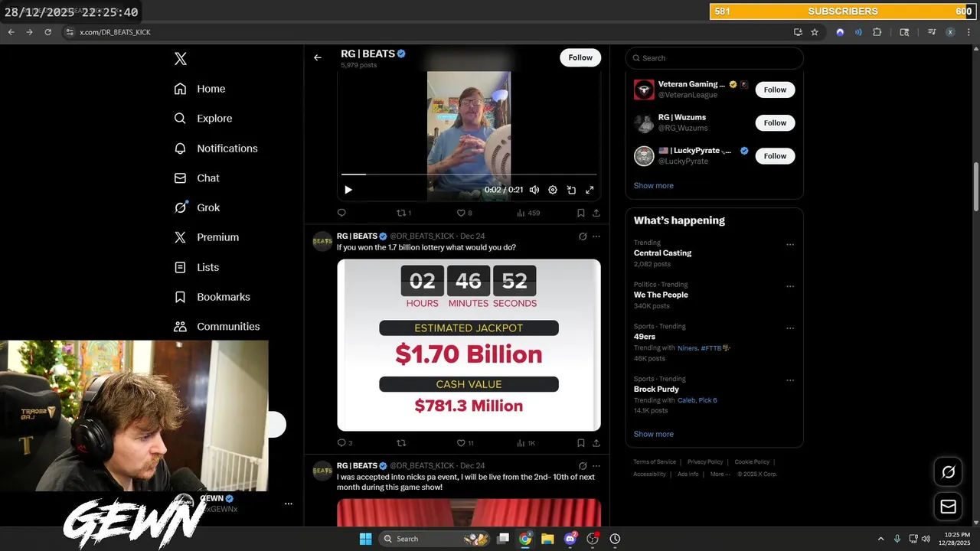Open Discord from the taskbar
Screen dimensions: 980x551
(x=570, y=539)
